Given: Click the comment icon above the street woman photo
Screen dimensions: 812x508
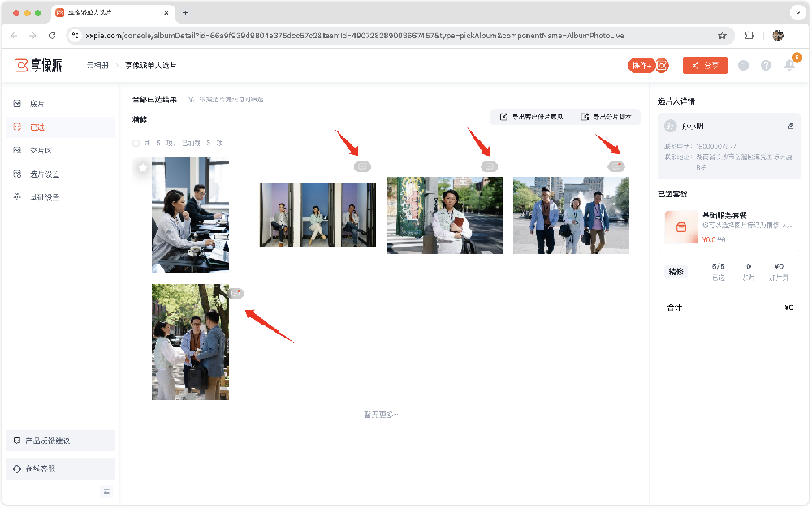Looking at the screenshot, I should (x=489, y=166).
